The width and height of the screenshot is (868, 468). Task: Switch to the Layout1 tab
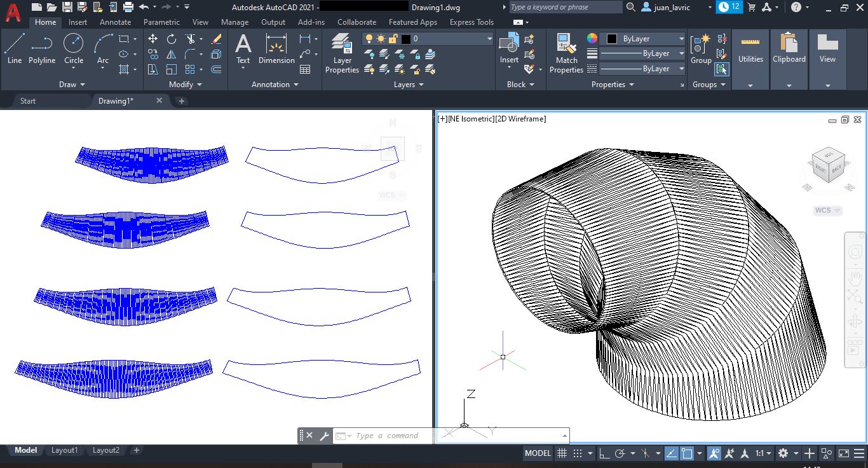[x=64, y=450]
